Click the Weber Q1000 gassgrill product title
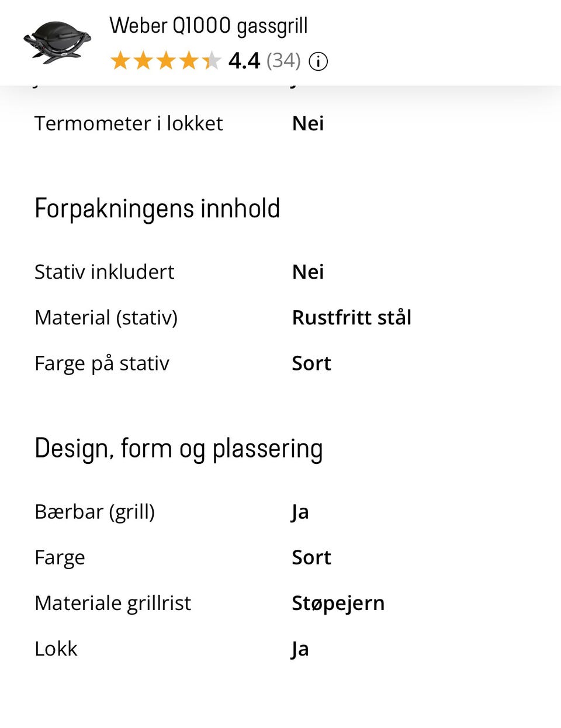The height and width of the screenshot is (728, 561). point(209,26)
